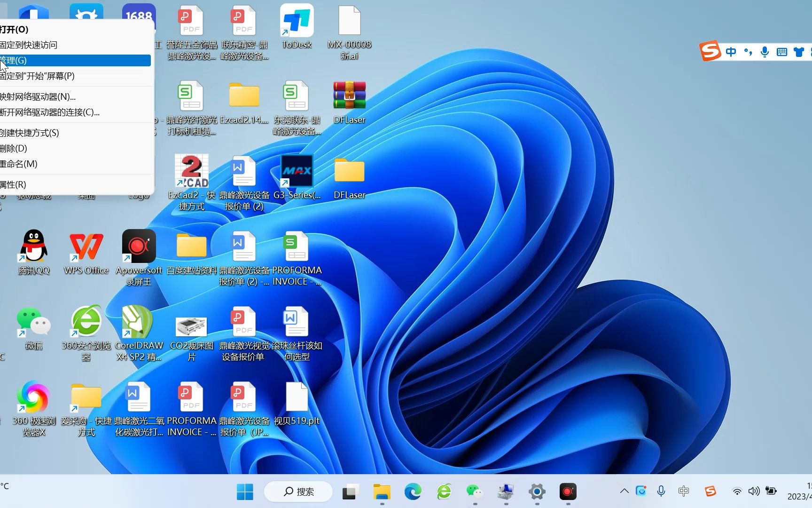Viewport: 812px width, 508px height.
Task: Open CO2裁床图片 image file
Action: (191, 326)
